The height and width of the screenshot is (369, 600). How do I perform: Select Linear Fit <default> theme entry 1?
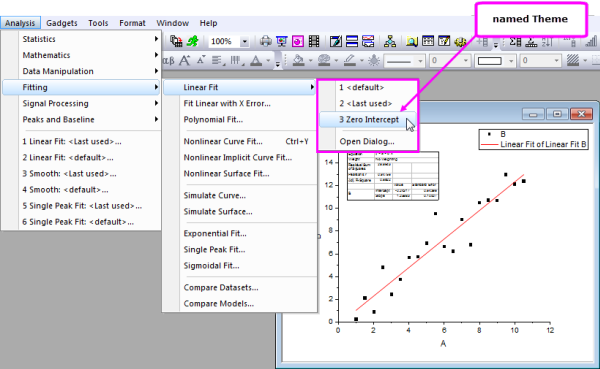coord(367,87)
